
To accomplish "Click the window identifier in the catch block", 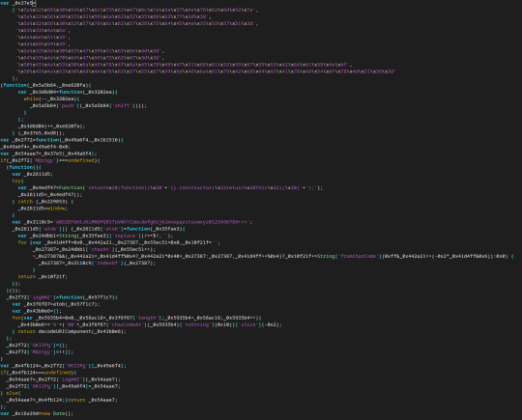I will point(56,209).
